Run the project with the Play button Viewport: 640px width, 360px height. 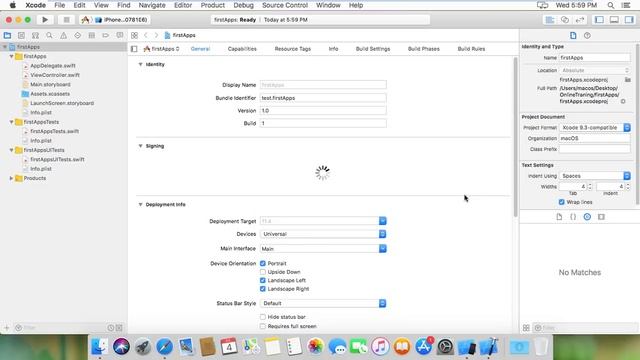(x=45, y=20)
